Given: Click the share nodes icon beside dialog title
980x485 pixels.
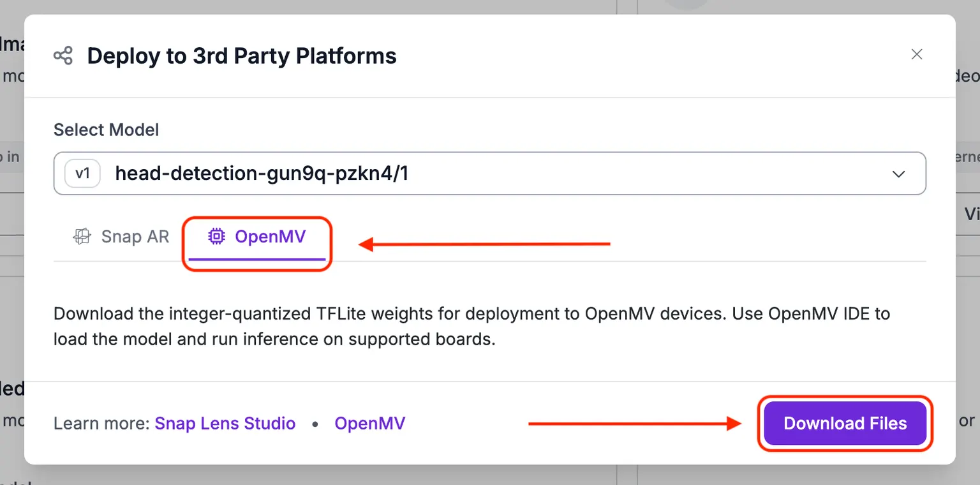Looking at the screenshot, I should (63, 56).
